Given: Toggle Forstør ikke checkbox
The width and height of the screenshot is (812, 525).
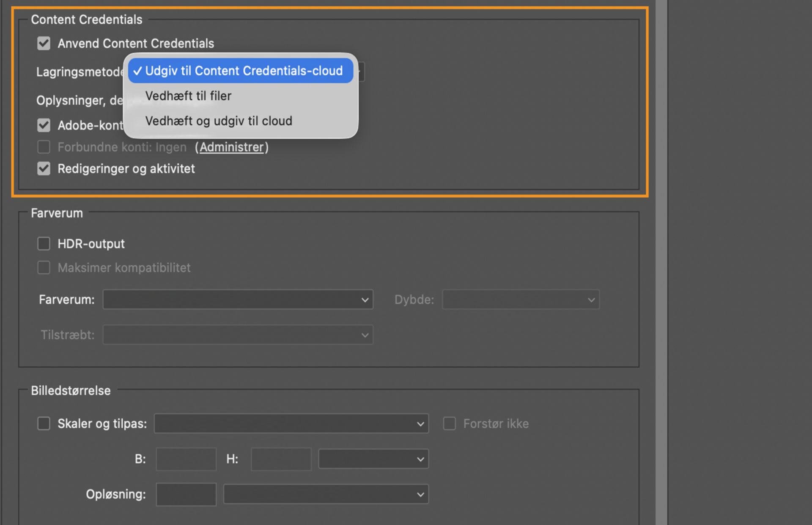Looking at the screenshot, I should click(449, 423).
